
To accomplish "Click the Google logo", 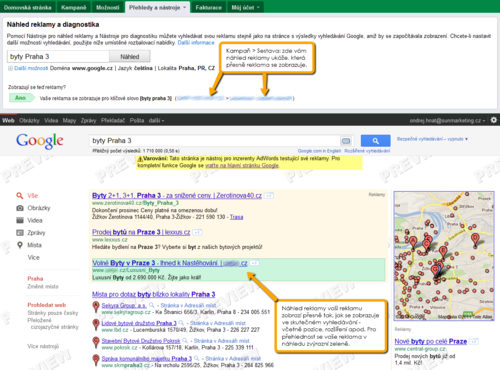I will [x=40, y=141].
